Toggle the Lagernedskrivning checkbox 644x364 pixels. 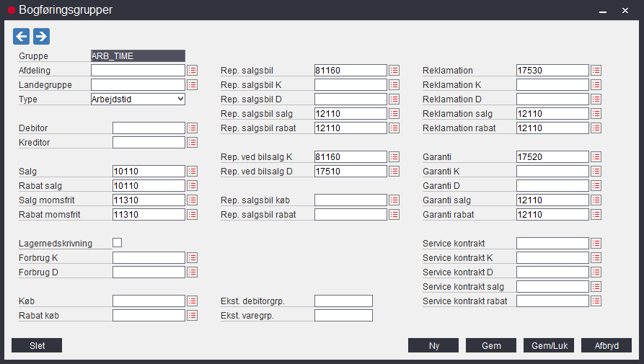118,243
